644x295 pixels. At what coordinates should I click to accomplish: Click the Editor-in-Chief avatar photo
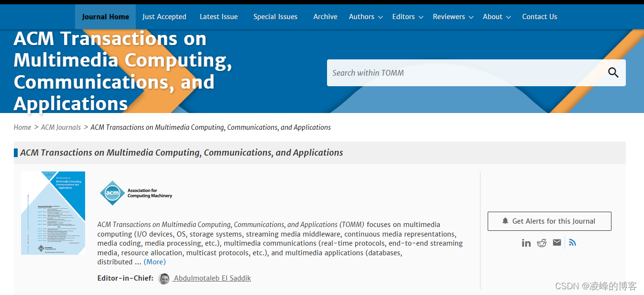tap(164, 278)
